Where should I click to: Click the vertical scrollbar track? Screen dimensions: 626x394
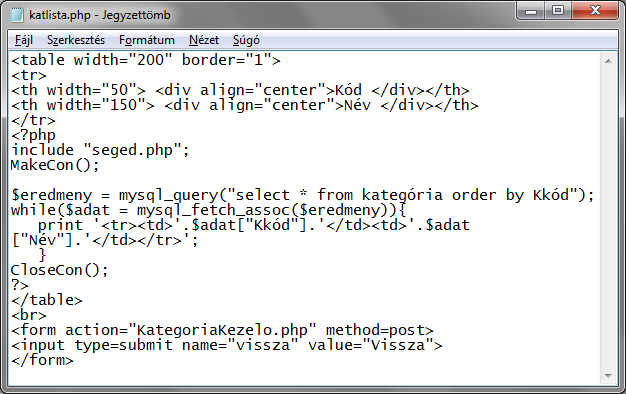tap(608, 218)
